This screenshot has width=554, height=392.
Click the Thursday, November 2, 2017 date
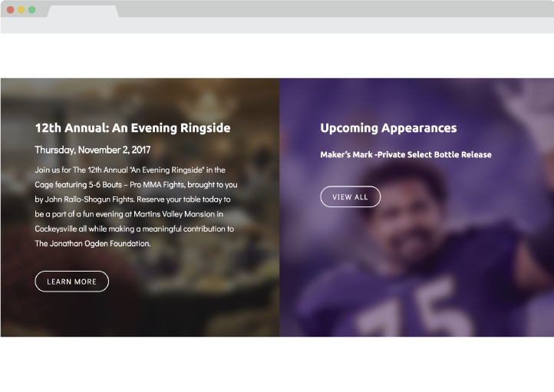click(93, 150)
